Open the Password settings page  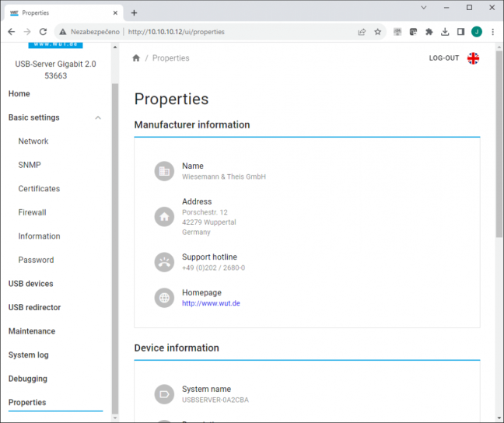coord(36,260)
